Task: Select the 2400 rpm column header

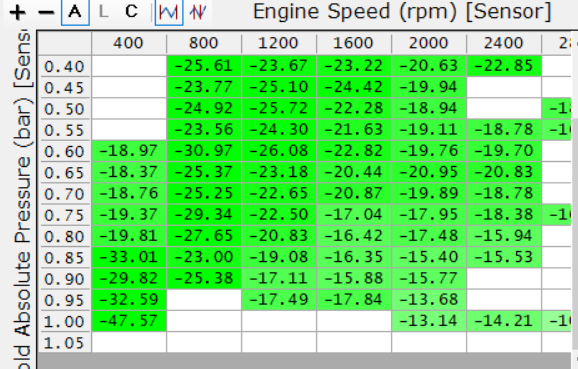Action: click(504, 43)
